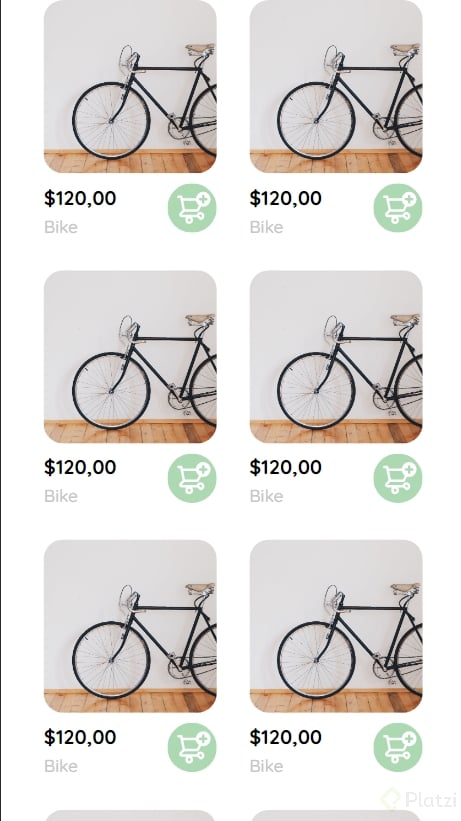Select the second-row left bike photo
461x821 pixels.
pos(130,357)
